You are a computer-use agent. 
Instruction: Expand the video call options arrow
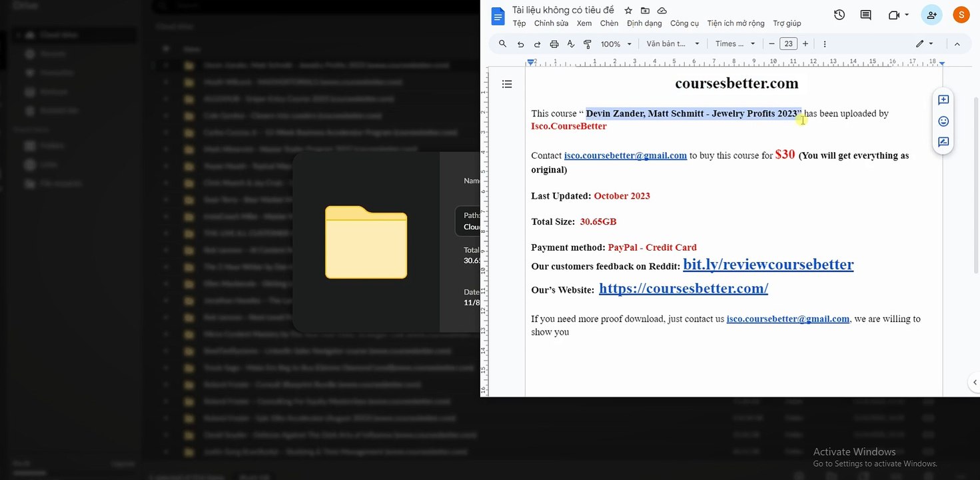pyautogui.click(x=907, y=15)
